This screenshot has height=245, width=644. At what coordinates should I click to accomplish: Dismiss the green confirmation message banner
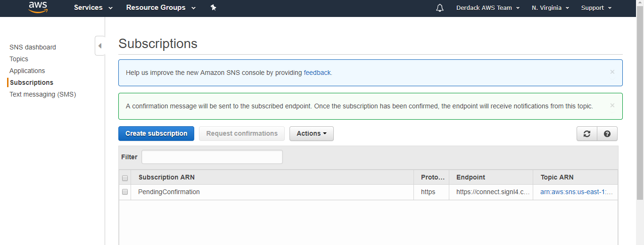point(612,106)
